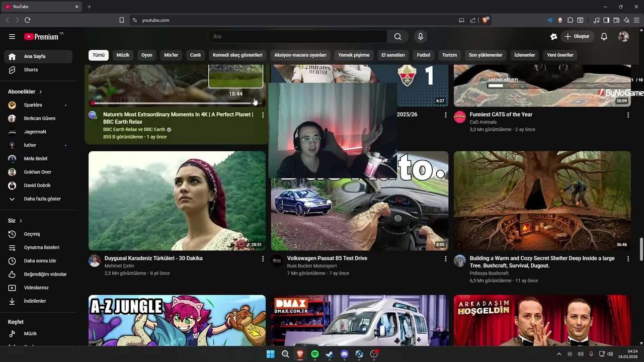Start voice search with microphone
The width and height of the screenshot is (644, 362).
[x=421, y=37]
